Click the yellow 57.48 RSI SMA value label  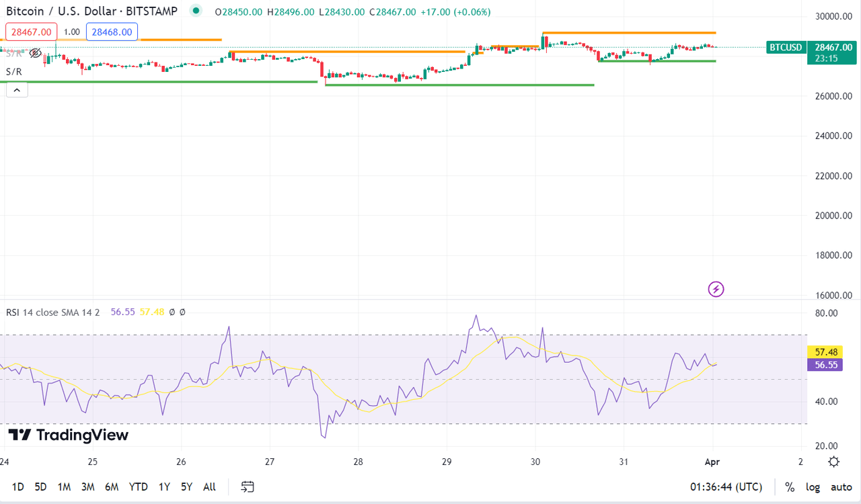(x=824, y=352)
